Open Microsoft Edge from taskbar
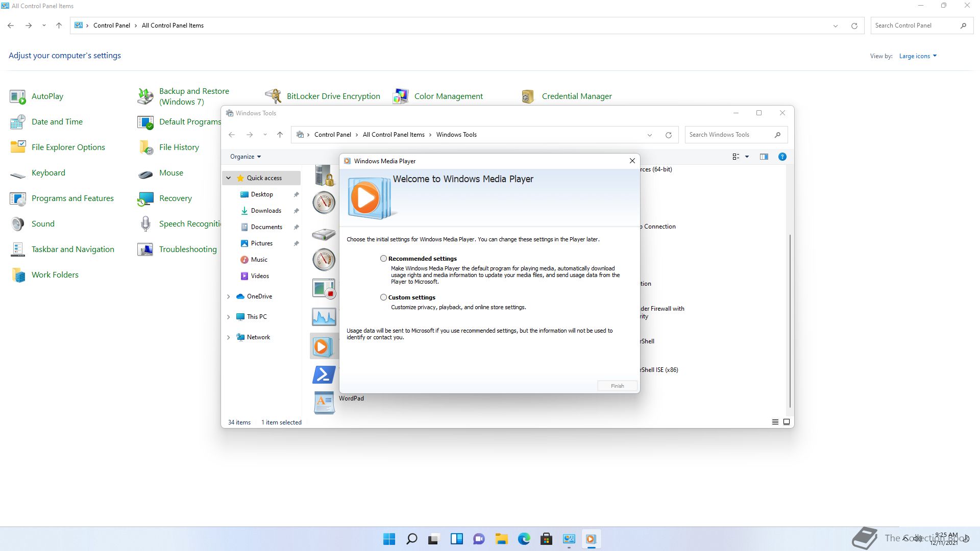980x551 pixels. click(524, 539)
